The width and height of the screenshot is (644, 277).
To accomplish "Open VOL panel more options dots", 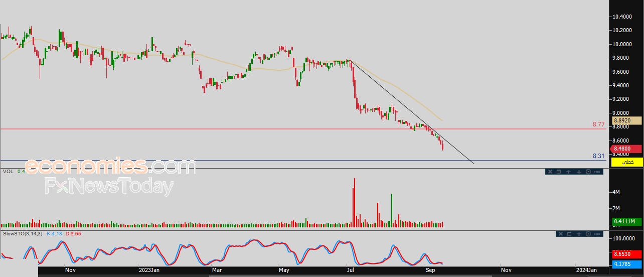I will click(x=597, y=172).
